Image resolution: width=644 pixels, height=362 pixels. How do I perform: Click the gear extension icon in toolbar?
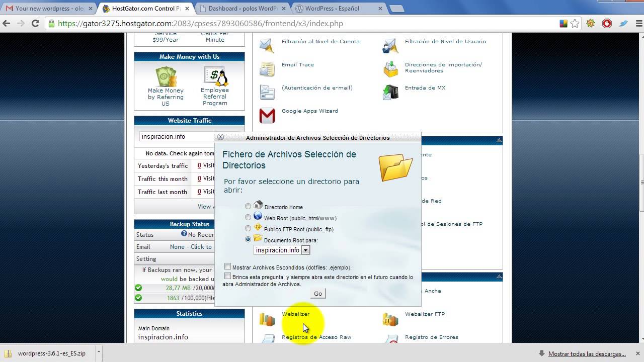[591, 23]
